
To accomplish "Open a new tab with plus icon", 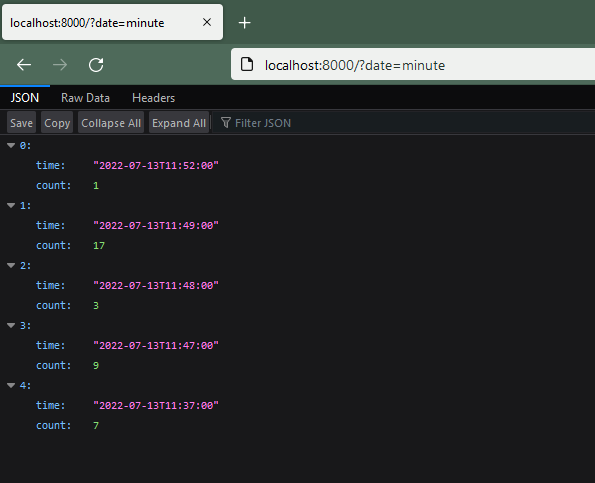I will pos(244,23).
